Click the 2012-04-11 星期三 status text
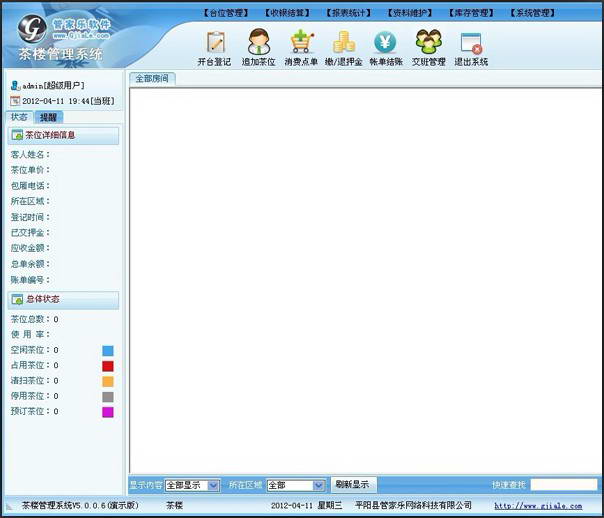 pos(307,505)
